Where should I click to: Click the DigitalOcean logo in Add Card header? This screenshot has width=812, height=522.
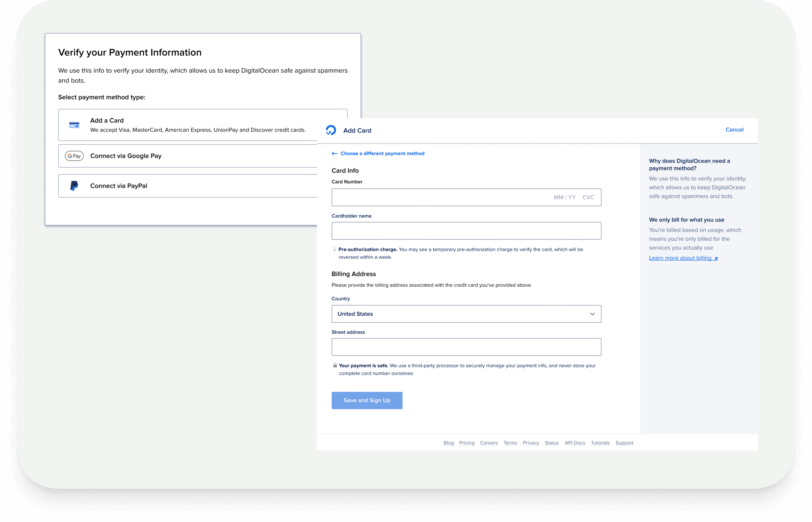point(331,130)
